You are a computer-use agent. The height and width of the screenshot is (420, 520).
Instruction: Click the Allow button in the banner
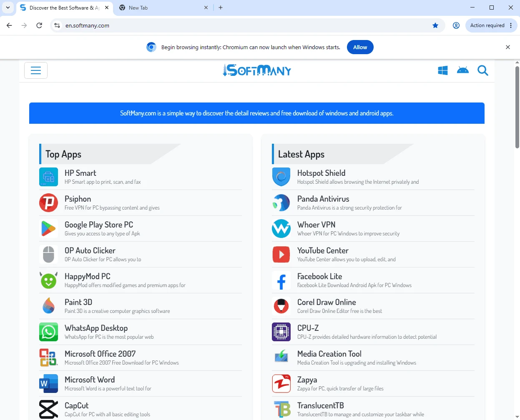pyautogui.click(x=360, y=47)
